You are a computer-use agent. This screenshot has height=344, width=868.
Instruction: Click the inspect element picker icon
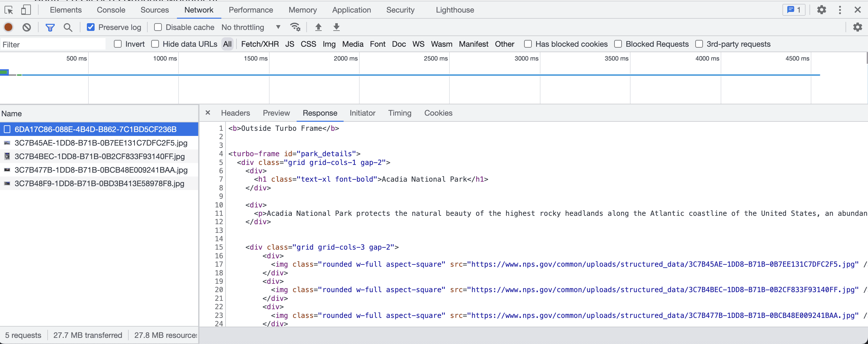9,10
